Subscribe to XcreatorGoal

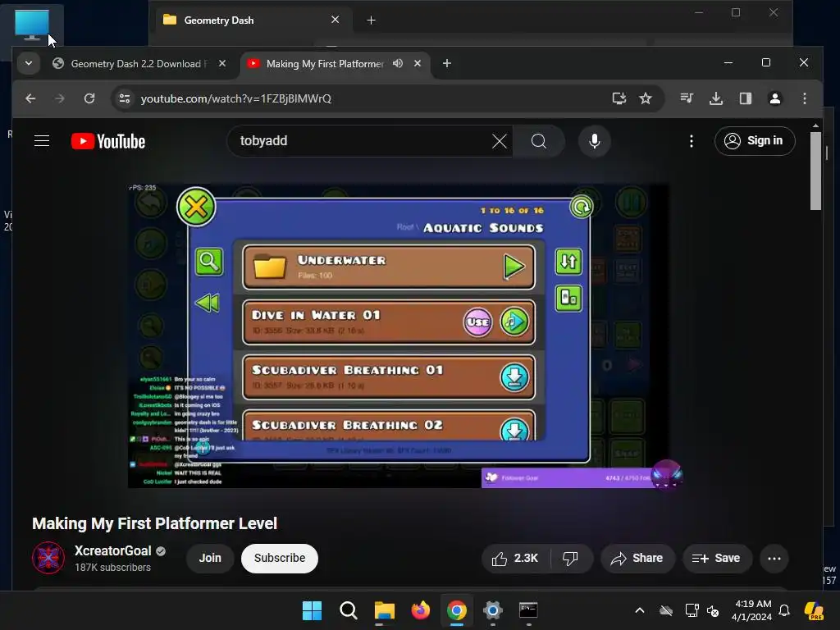280,558
